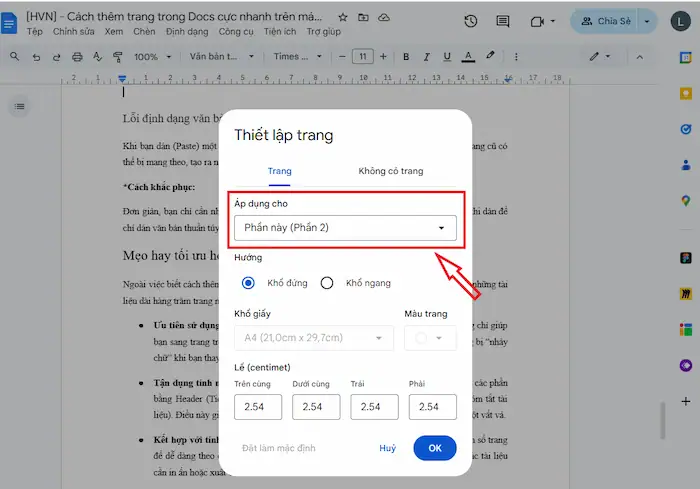Image resolution: width=700 pixels, height=489 pixels.
Task: Click the document outline icon
Action: (x=20, y=106)
